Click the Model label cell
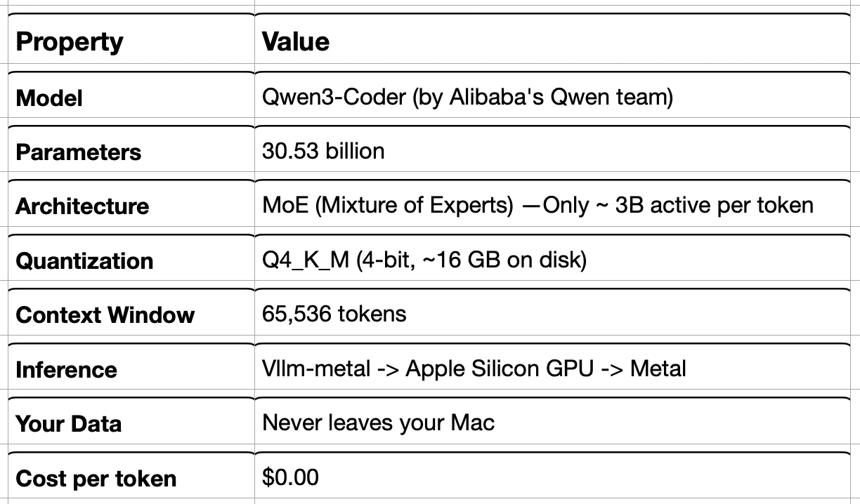The height and width of the screenshot is (504, 860). (x=131, y=98)
